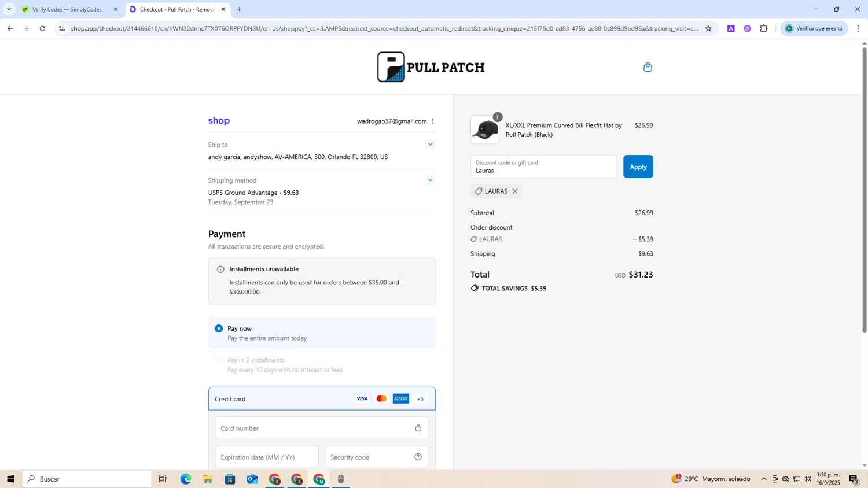Viewport: 868px width, 488px height.
Task: Click the Pull Patch store logo
Action: [x=431, y=67]
